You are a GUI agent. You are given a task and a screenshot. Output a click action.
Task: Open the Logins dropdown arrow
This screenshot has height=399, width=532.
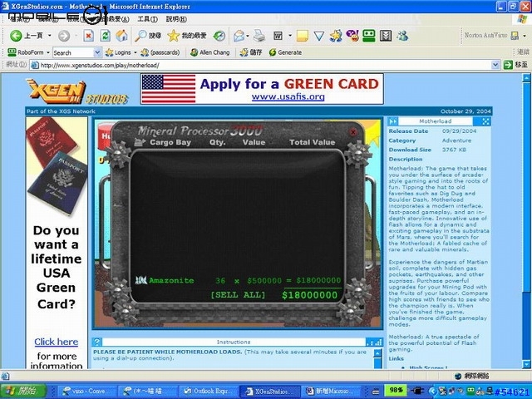(135, 52)
